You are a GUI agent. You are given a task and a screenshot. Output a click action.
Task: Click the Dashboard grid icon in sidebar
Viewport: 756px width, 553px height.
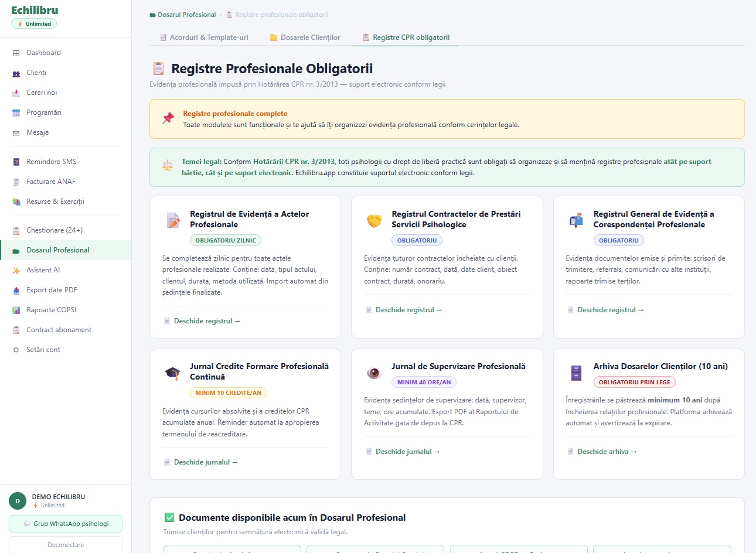click(16, 53)
